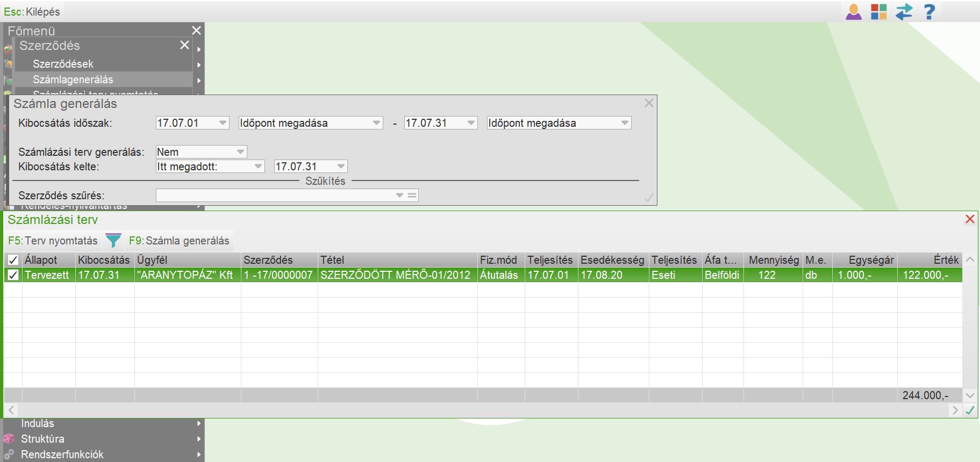Expand the Számlagenerálás submenu arrow
980x462 pixels.
[199, 81]
